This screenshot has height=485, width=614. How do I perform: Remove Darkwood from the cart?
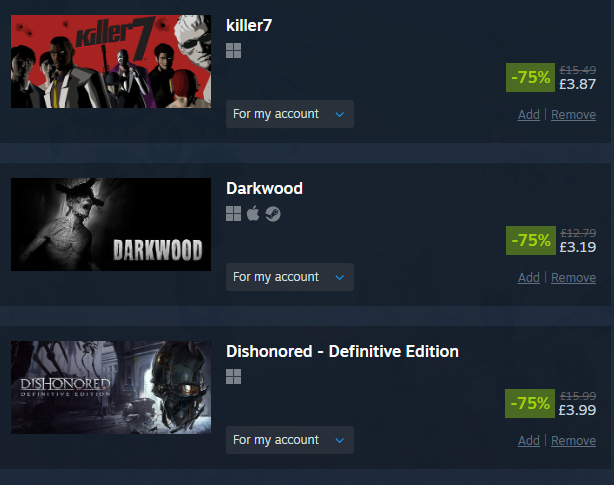tap(573, 278)
